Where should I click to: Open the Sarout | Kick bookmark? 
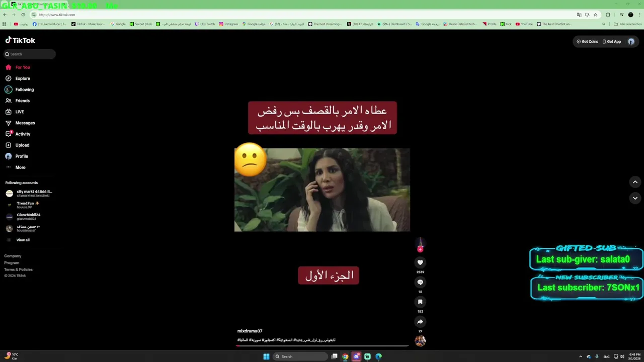coord(141,24)
